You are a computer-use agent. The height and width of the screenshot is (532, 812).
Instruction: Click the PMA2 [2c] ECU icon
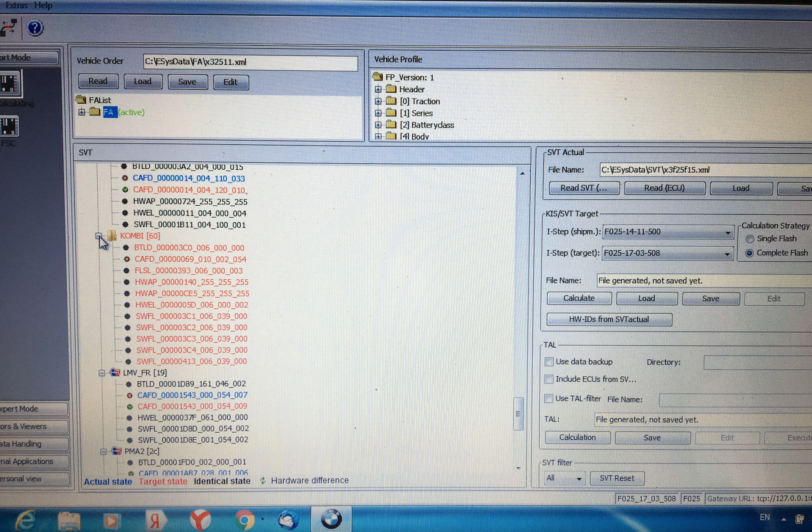pos(116,451)
